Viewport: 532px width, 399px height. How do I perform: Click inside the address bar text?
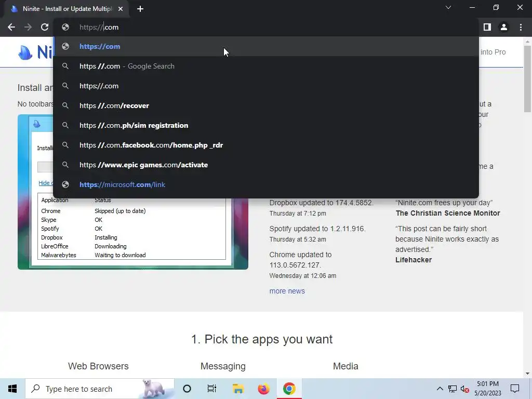[99, 27]
